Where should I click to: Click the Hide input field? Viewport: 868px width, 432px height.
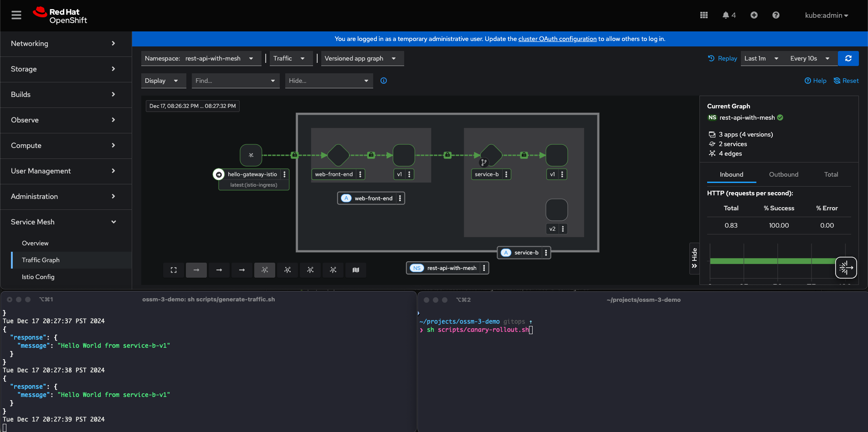(x=329, y=81)
